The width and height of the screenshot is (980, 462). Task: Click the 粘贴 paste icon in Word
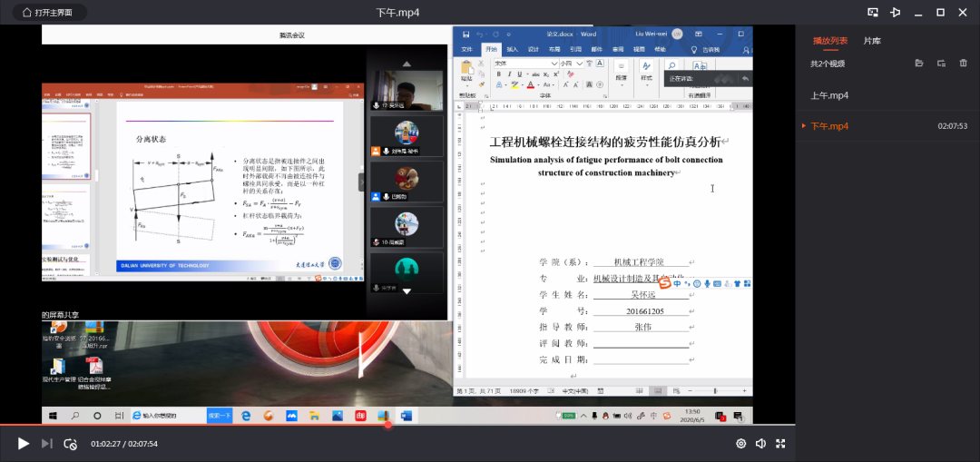coord(467,67)
